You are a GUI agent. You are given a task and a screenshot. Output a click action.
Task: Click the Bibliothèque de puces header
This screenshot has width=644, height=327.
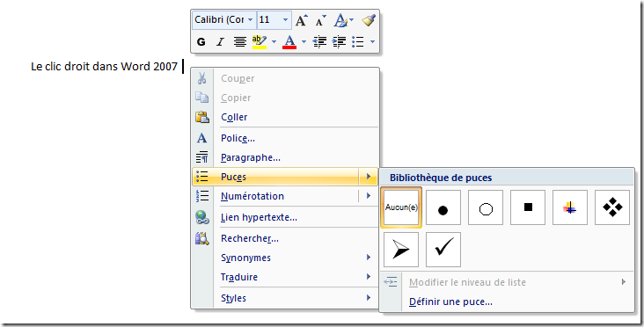click(x=507, y=178)
